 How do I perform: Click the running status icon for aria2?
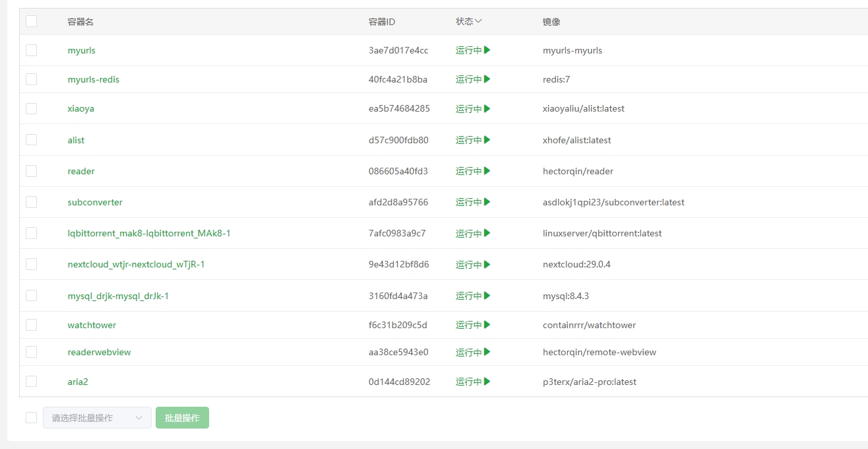tap(487, 382)
